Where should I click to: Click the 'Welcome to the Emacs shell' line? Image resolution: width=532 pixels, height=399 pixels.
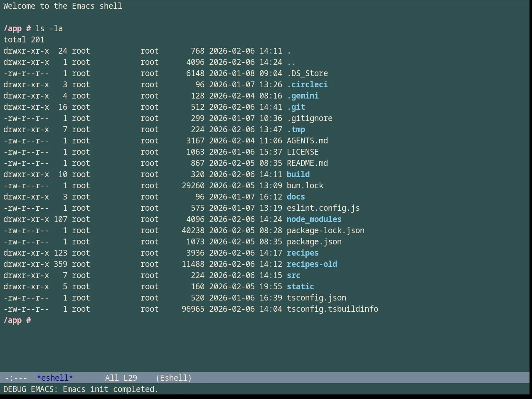click(x=63, y=6)
